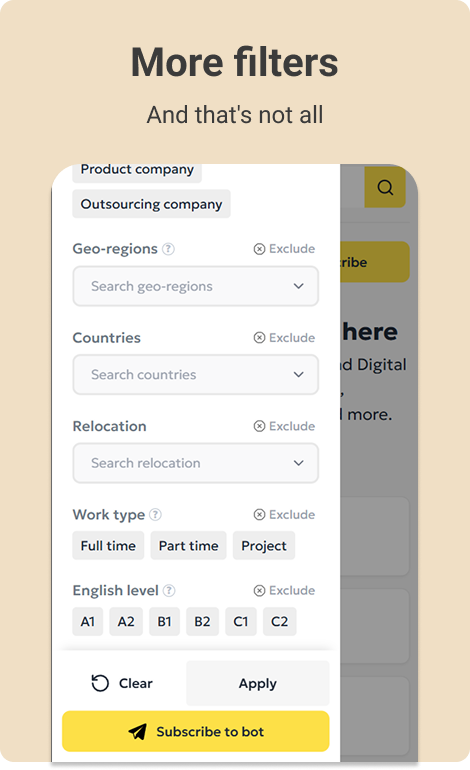
Task: Click the Work type help question icon
Action: coord(156,515)
